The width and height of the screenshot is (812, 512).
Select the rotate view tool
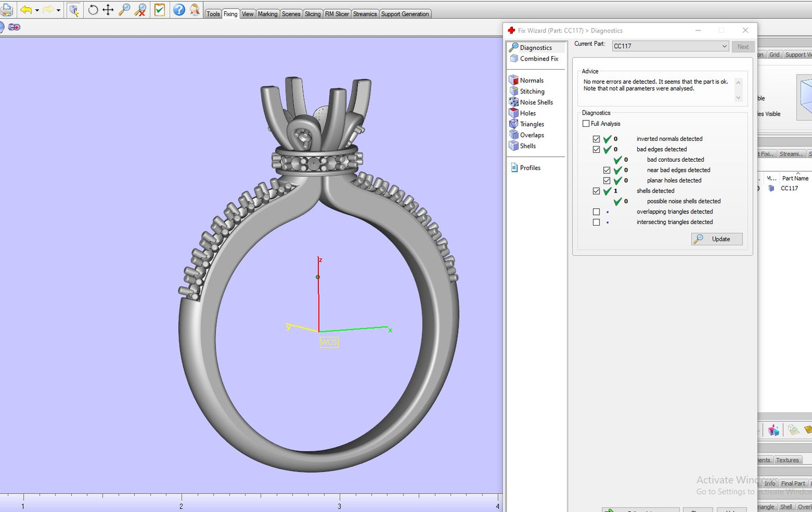pyautogui.click(x=93, y=10)
